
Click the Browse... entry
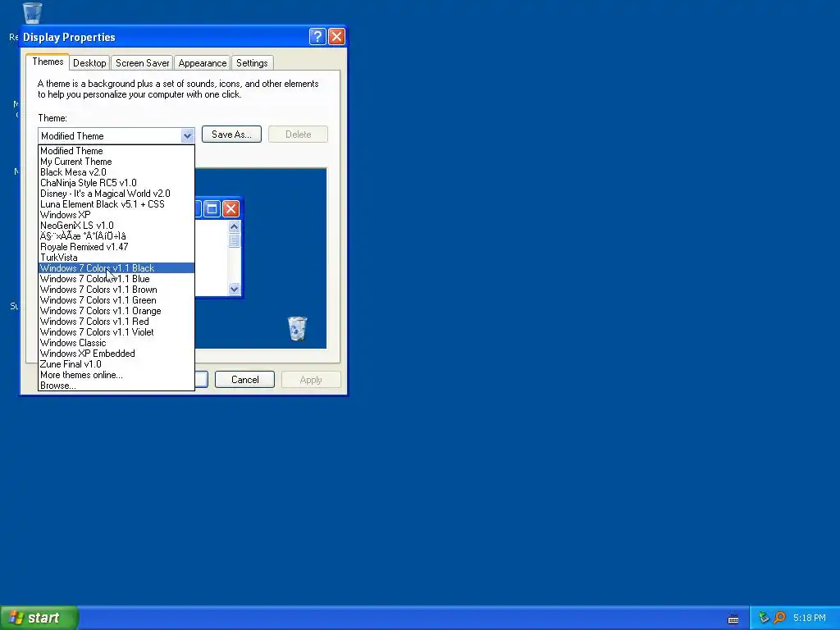[x=116, y=386]
